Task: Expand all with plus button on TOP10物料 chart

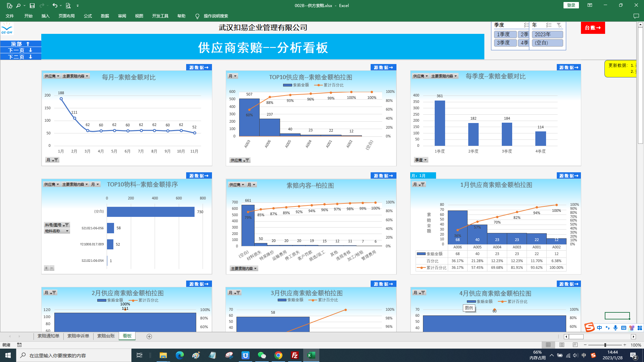Action: pos(46,268)
